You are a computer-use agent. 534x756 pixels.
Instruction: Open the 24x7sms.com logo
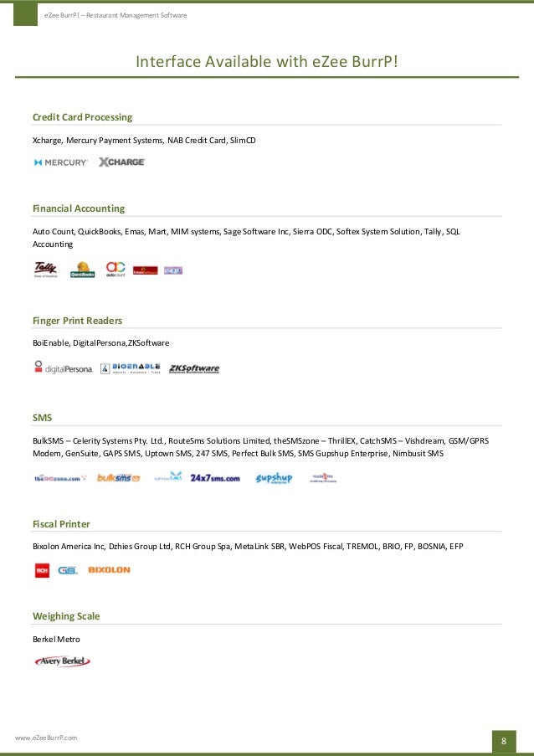[215, 478]
